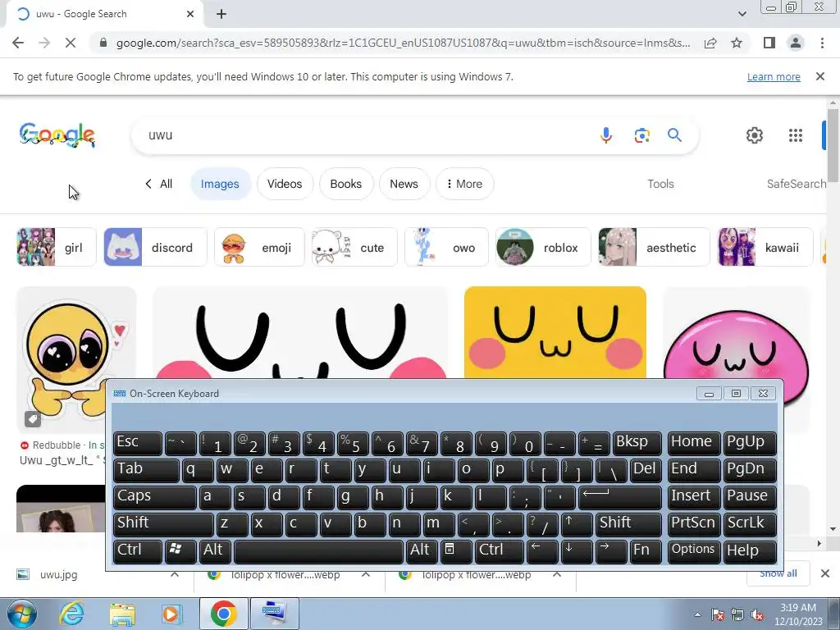Open a new browser tab
Screen dimensions: 840x630
pyautogui.click(x=221, y=14)
